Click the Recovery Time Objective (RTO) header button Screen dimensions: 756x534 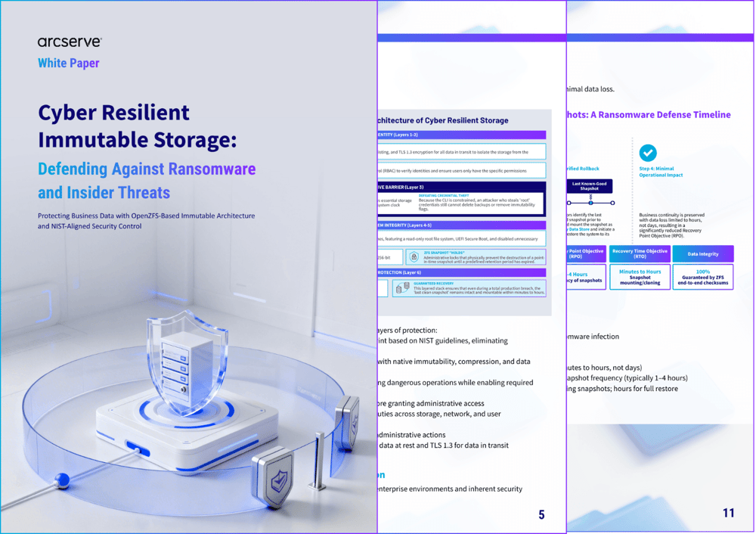coord(640,253)
